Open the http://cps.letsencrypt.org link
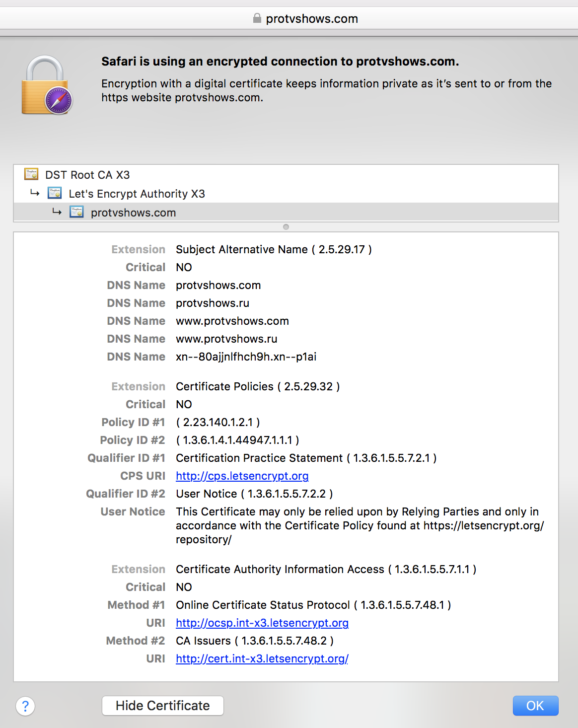Screen dimensions: 578x728 (242, 476)
